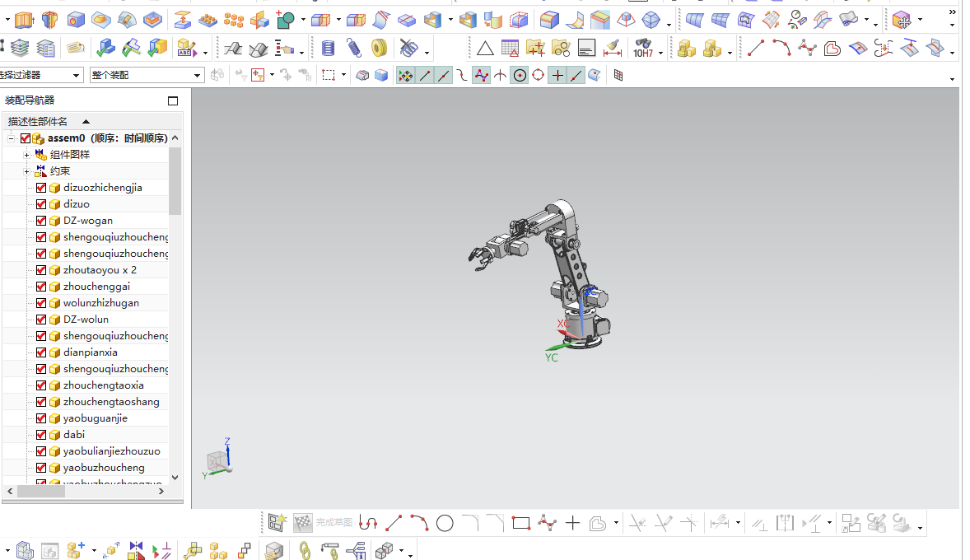Viewport: 970px width, 560px height.
Task: Uncheck the zhouchenggai component checkbox
Action: (41, 287)
